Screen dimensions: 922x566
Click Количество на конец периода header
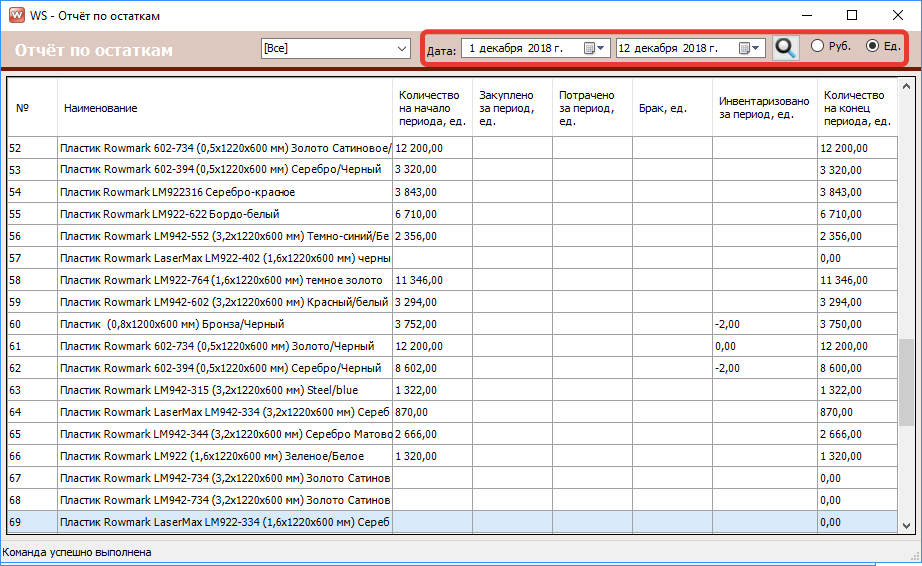point(857,108)
